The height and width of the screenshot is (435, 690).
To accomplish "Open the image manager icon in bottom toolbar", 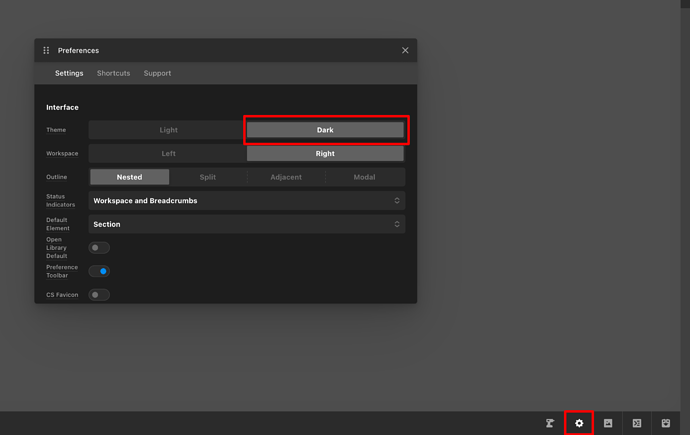I will pyautogui.click(x=608, y=423).
